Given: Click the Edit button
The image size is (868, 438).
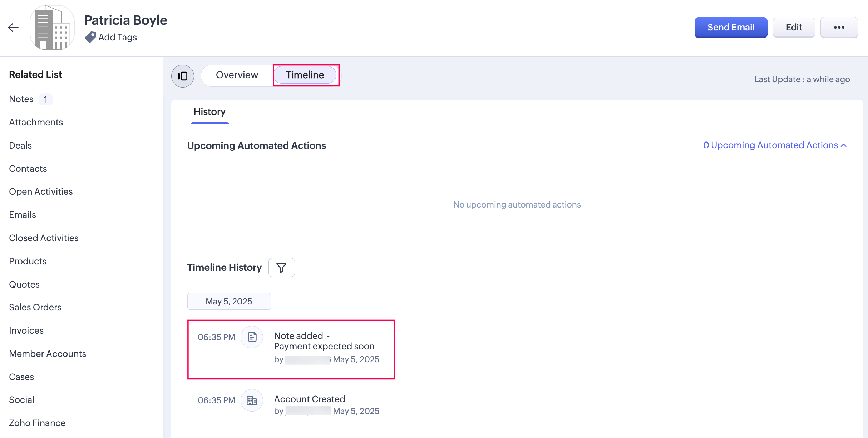Looking at the screenshot, I should [794, 28].
